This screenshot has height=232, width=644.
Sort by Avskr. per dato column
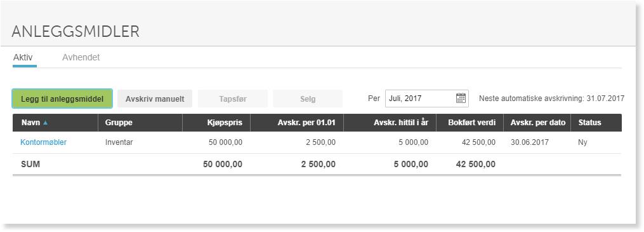tap(537, 123)
